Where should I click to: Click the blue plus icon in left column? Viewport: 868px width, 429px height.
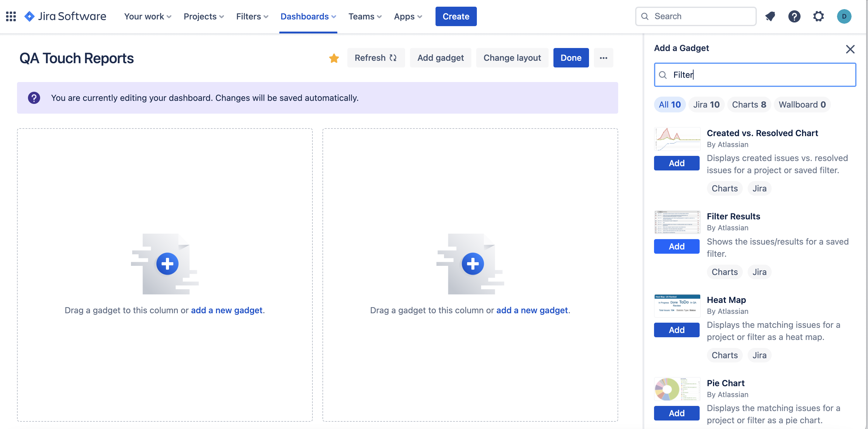click(167, 264)
